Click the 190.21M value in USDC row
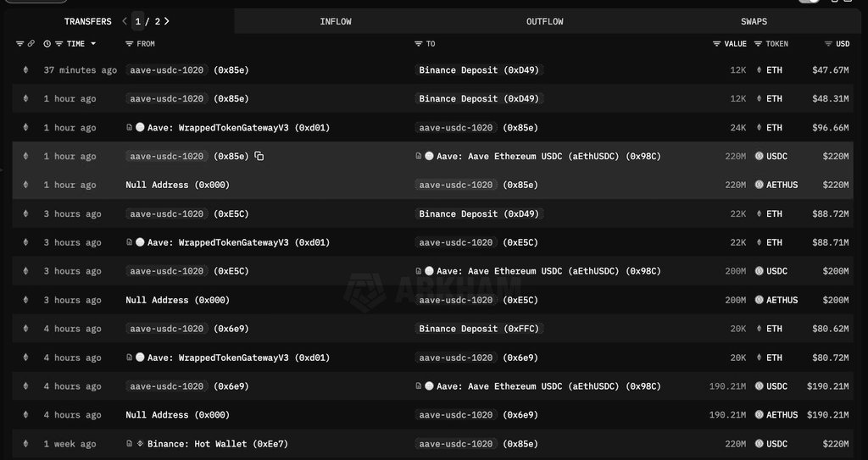 [727, 385]
